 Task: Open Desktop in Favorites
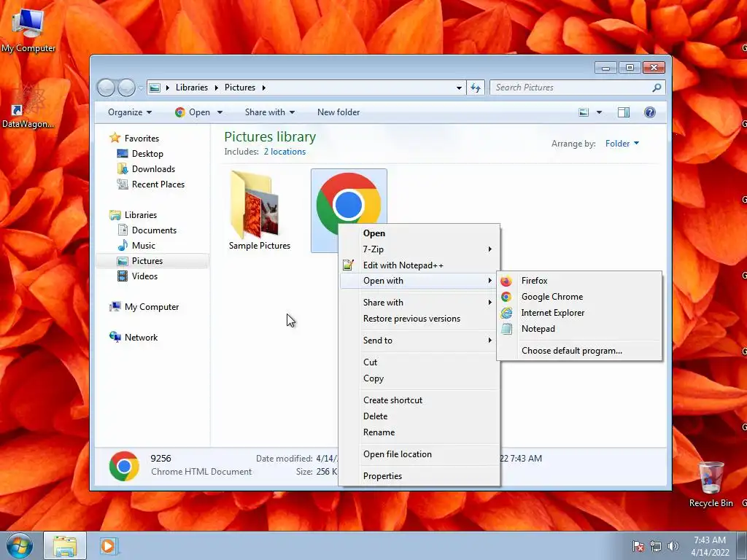[x=147, y=154]
